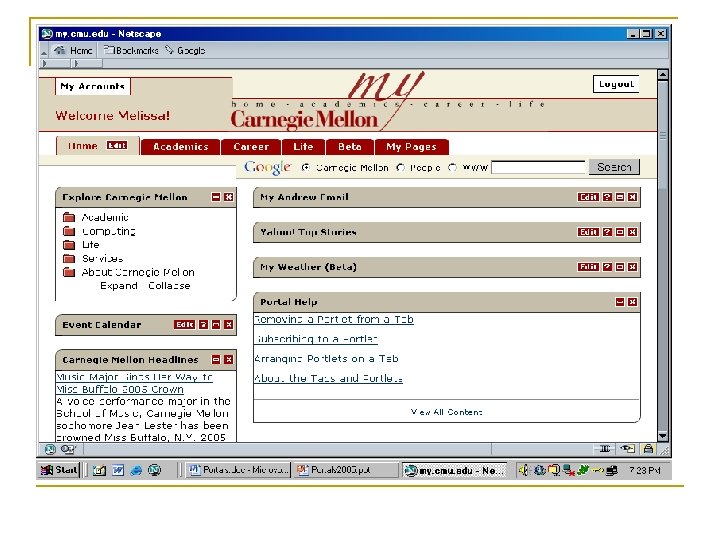Minimize the My Andrew Email portlet
The image size is (720, 540).
pyautogui.click(x=620, y=197)
